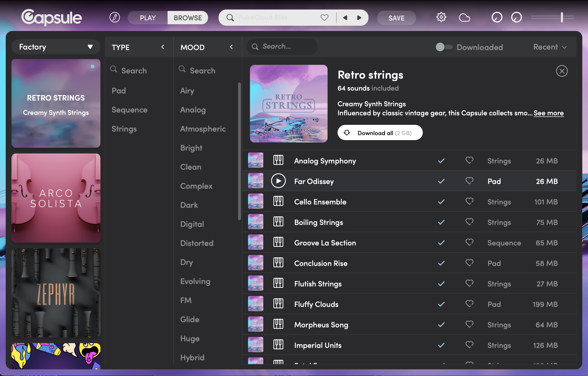Open the settings gear icon
This screenshot has width=588, height=376.
click(441, 18)
